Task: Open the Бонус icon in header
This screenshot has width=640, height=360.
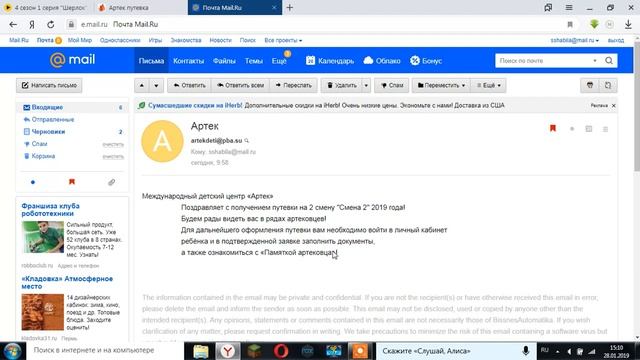Action: [415, 60]
